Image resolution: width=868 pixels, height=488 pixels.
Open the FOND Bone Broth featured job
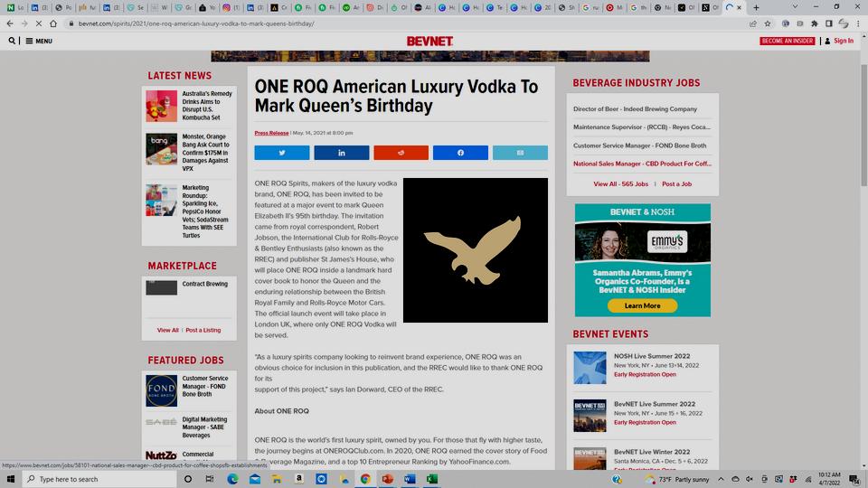click(205, 386)
